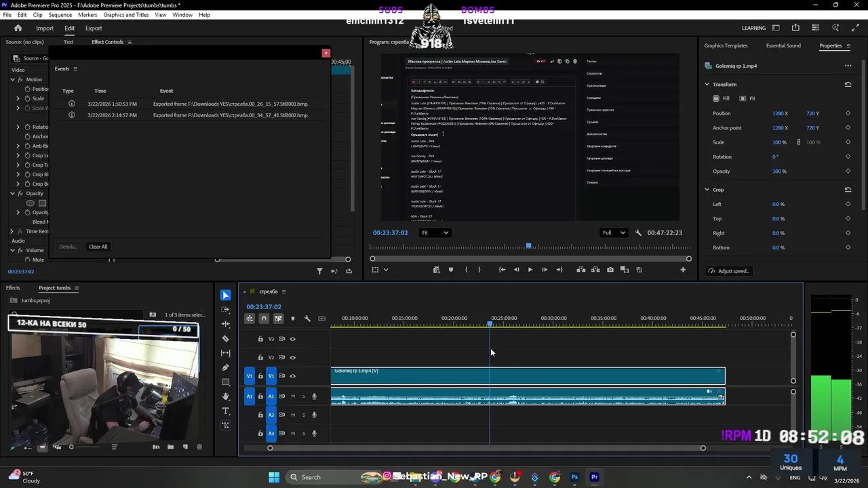The height and width of the screenshot is (488, 868).
Task: Reset Crop section in Properties
Action: [848, 190]
